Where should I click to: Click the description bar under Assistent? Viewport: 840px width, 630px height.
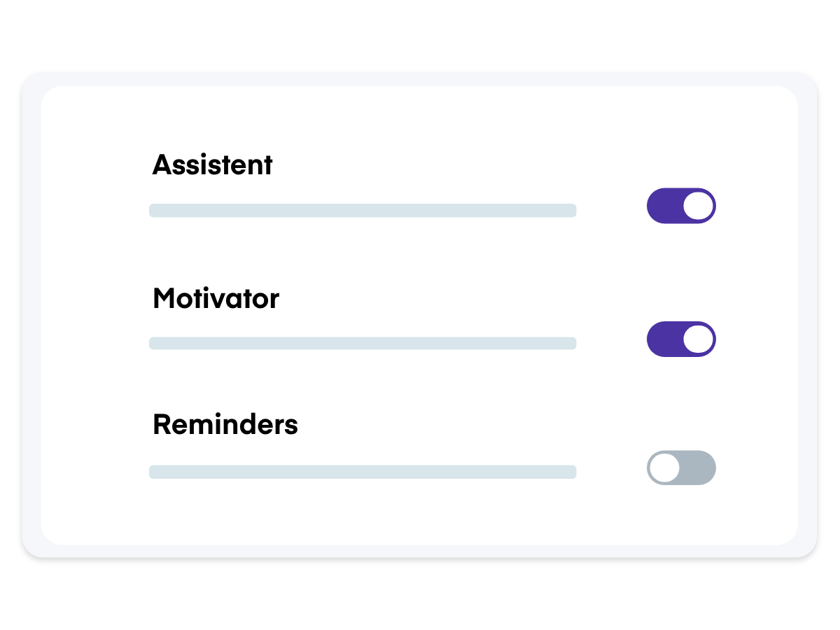click(x=363, y=211)
